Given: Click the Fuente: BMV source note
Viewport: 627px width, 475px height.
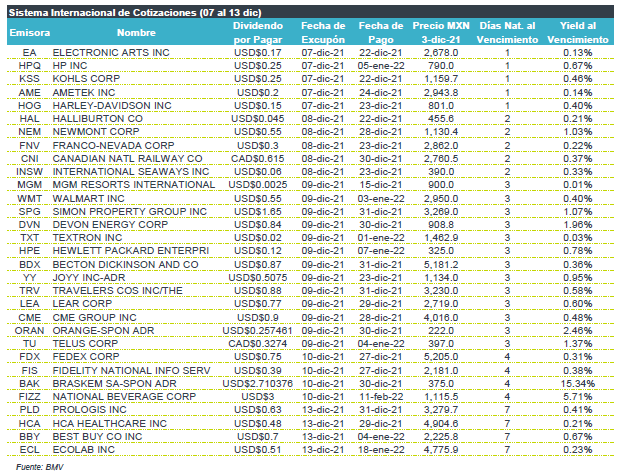Looking at the screenshot, I should click(x=40, y=467).
